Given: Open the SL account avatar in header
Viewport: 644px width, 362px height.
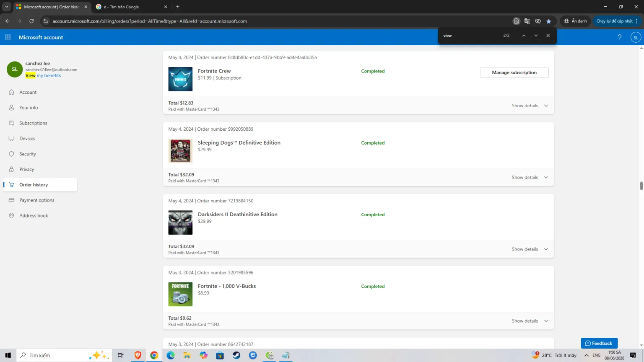Looking at the screenshot, I should [x=636, y=37].
